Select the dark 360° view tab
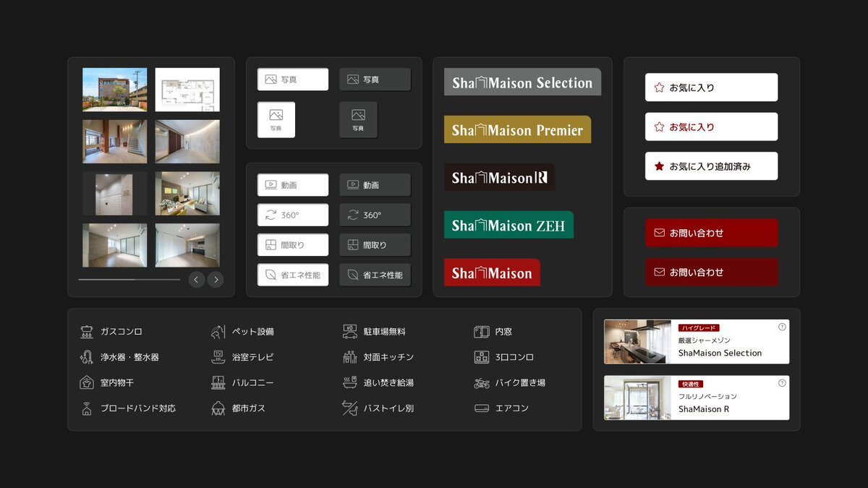The width and height of the screenshot is (868, 488). (375, 215)
